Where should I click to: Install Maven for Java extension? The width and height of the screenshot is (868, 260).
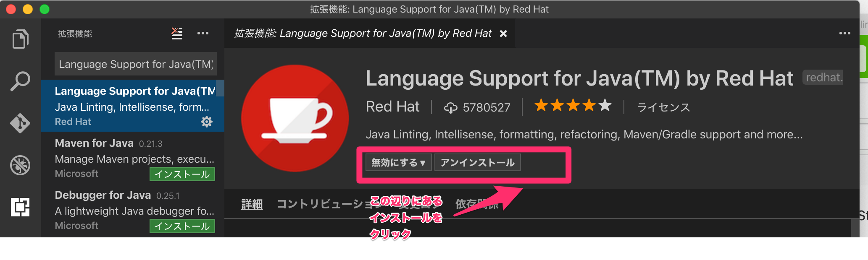click(x=182, y=174)
